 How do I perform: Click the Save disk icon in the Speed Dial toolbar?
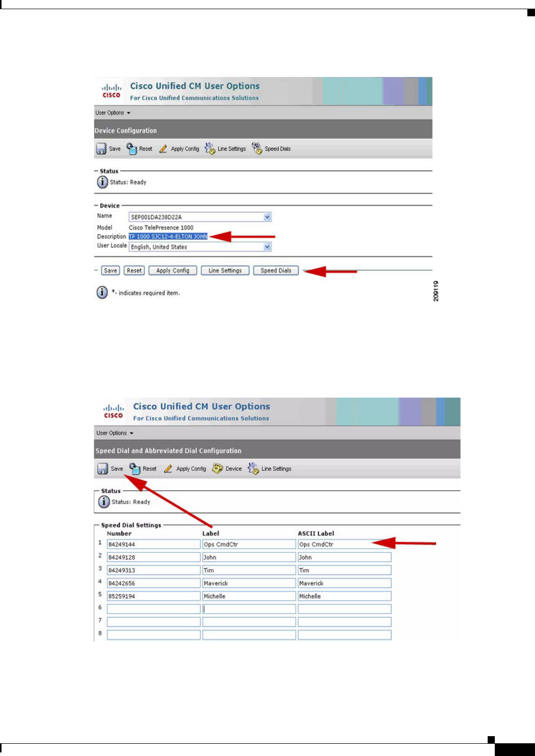tap(103, 469)
